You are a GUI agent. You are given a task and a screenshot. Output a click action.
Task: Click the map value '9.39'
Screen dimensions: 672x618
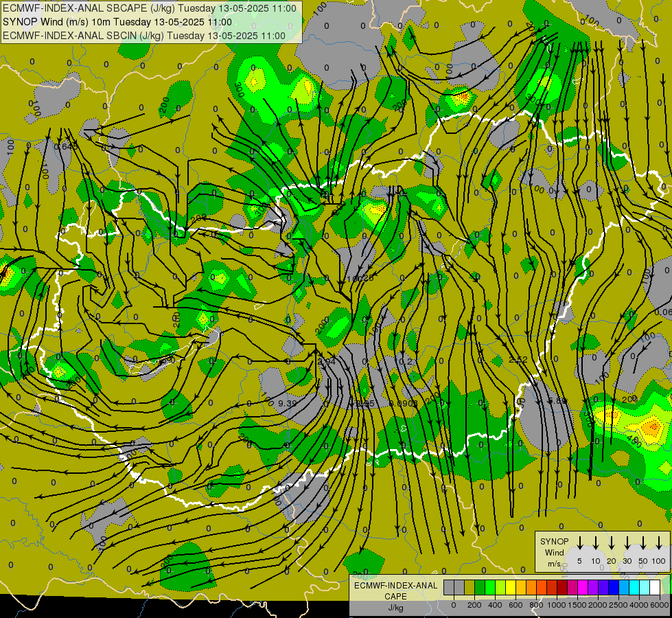[287, 403]
